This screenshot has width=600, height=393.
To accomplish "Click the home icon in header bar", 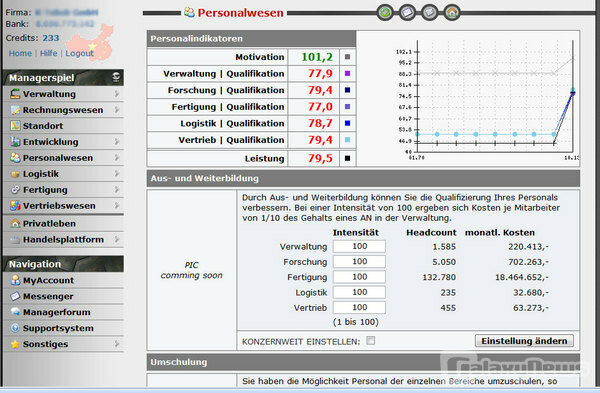I will coord(452,13).
